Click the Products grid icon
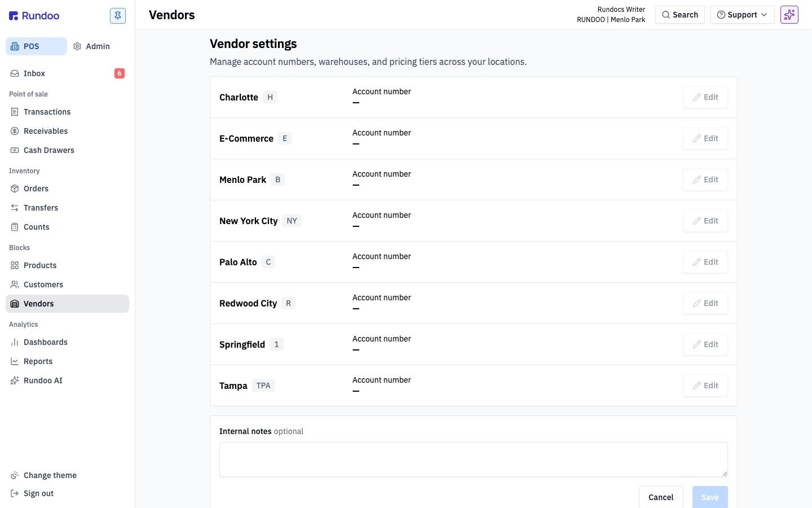Viewport: 812px width, 508px height. tap(15, 265)
